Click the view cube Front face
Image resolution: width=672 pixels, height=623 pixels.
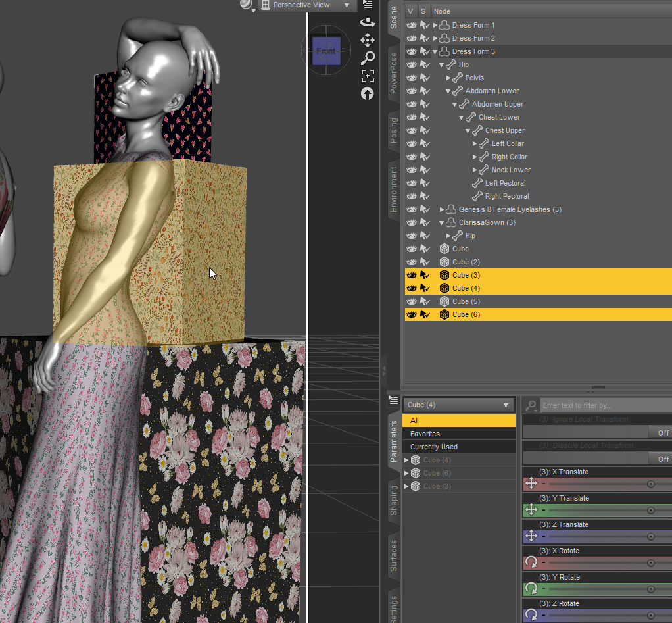[325, 51]
